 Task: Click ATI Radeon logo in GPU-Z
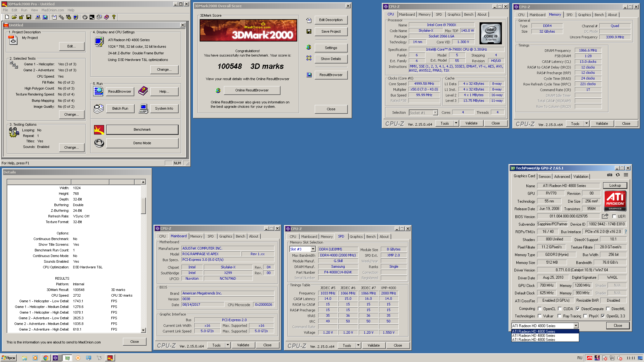pos(615,201)
